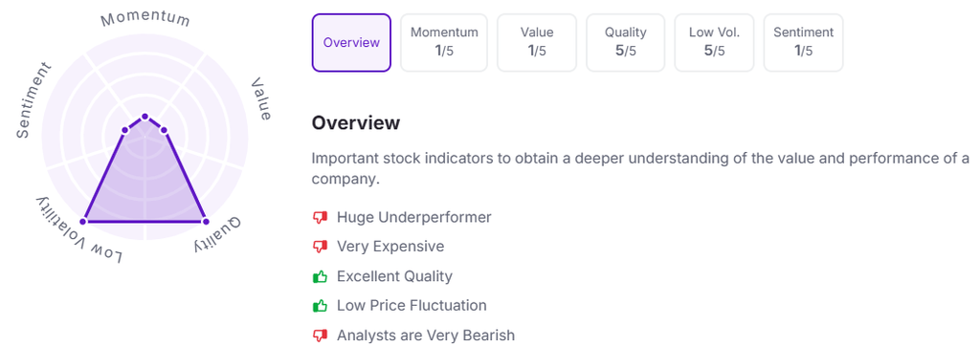980x347 pixels.
Task: Click the Huge Underperformer indicator text
Action: 413,217
